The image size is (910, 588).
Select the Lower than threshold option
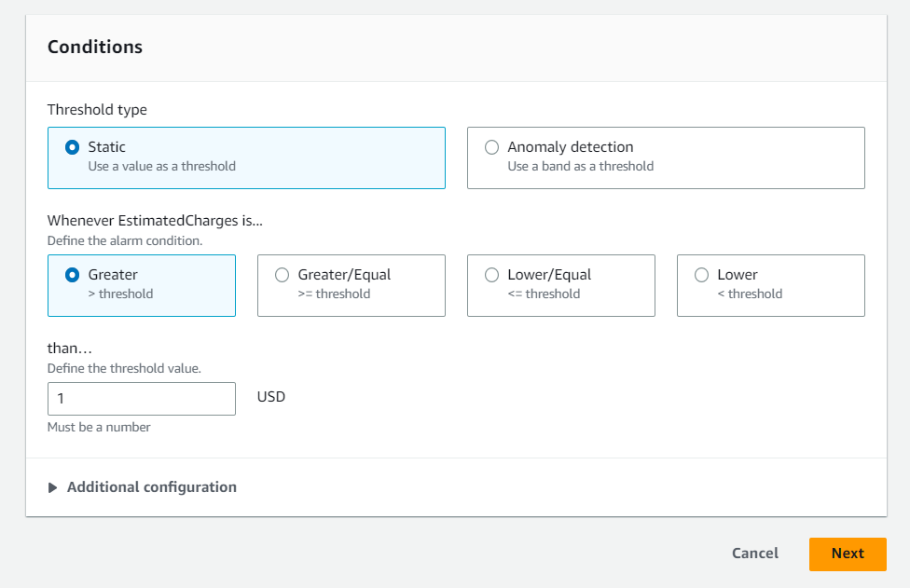tap(702, 275)
